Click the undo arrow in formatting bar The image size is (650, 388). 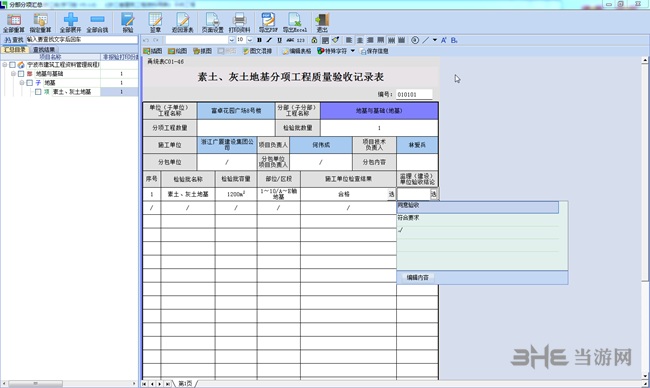(x=146, y=40)
